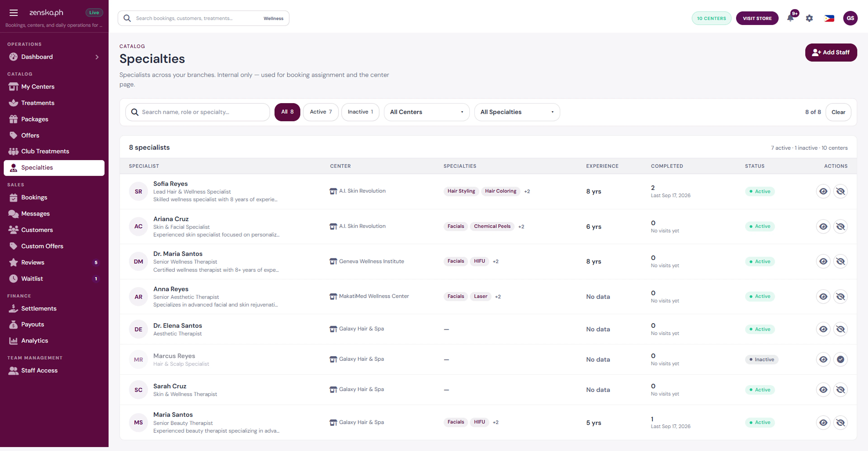Open the GS profile avatar
This screenshot has height=451, width=868.
pyautogui.click(x=850, y=18)
